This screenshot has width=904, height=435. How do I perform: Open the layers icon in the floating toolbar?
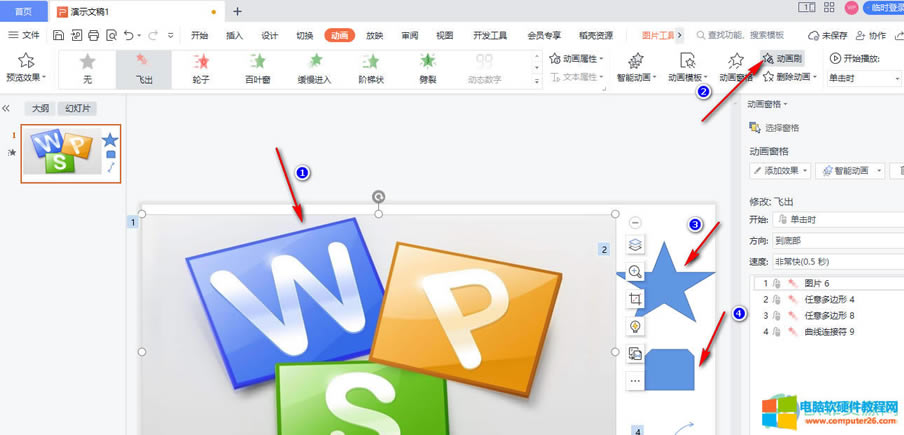635,245
